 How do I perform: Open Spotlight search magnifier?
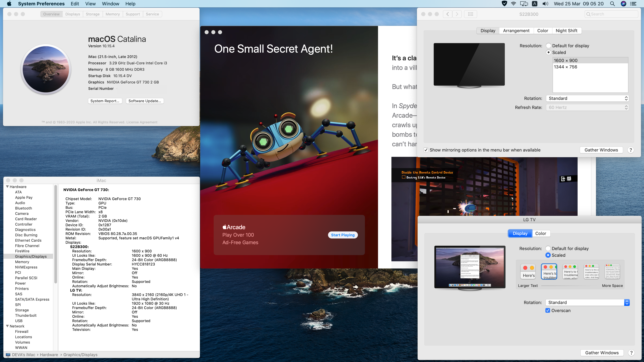click(612, 4)
